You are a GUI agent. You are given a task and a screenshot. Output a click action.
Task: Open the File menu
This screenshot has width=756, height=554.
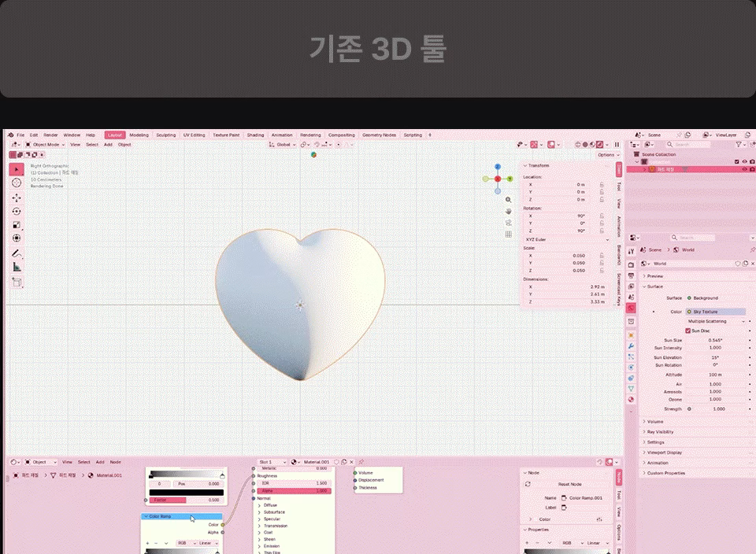pos(20,135)
